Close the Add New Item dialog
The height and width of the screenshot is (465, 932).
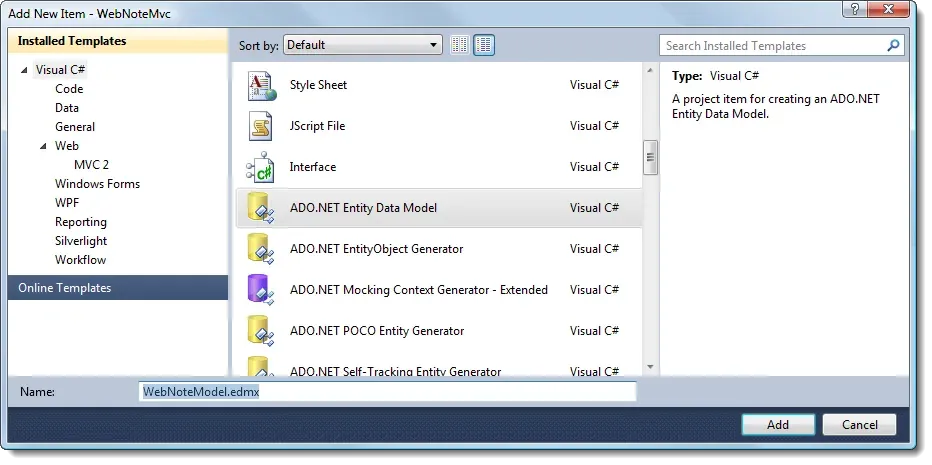[x=889, y=9]
